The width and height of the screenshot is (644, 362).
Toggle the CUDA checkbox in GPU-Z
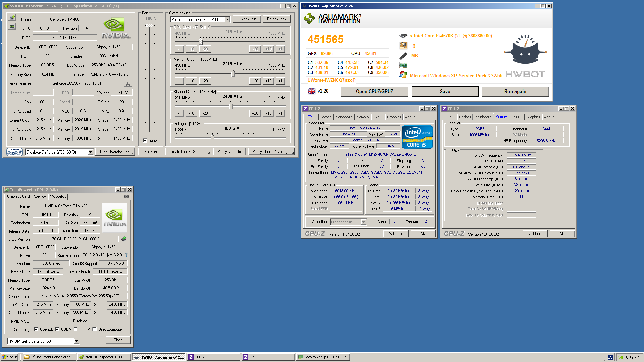click(x=57, y=329)
